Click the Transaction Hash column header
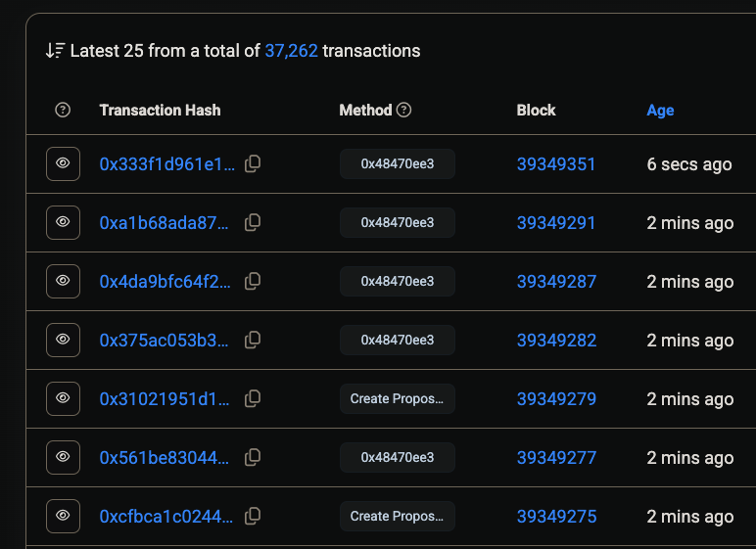 click(160, 111)
